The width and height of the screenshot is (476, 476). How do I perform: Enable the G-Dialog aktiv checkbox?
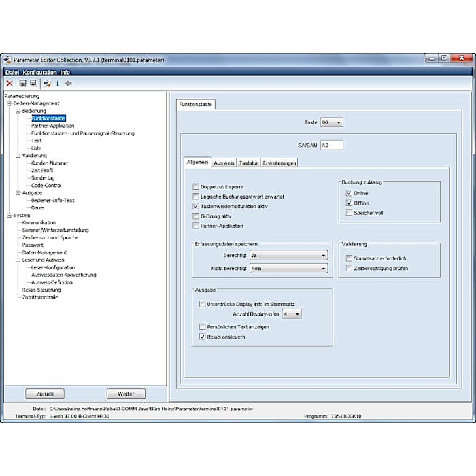click(196, 216)
